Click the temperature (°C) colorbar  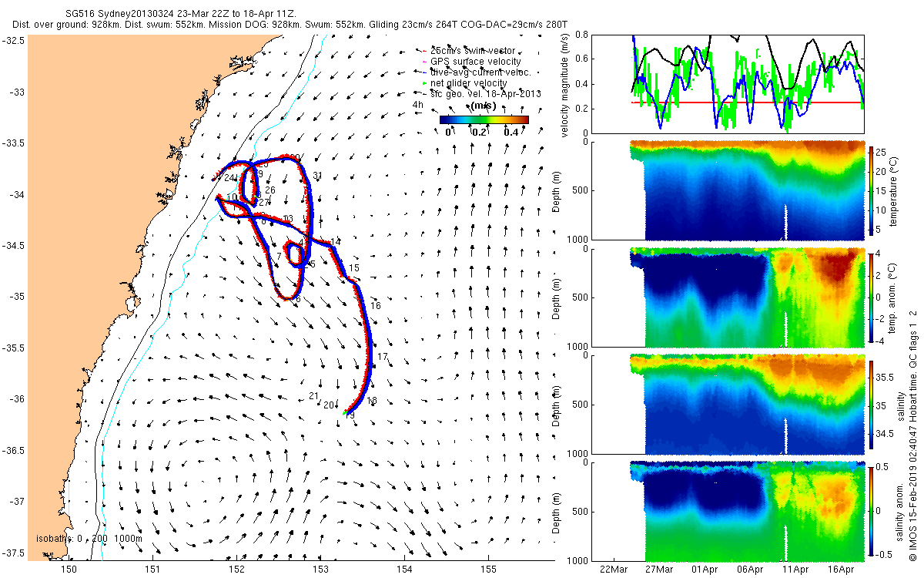[x=872, y=190]
